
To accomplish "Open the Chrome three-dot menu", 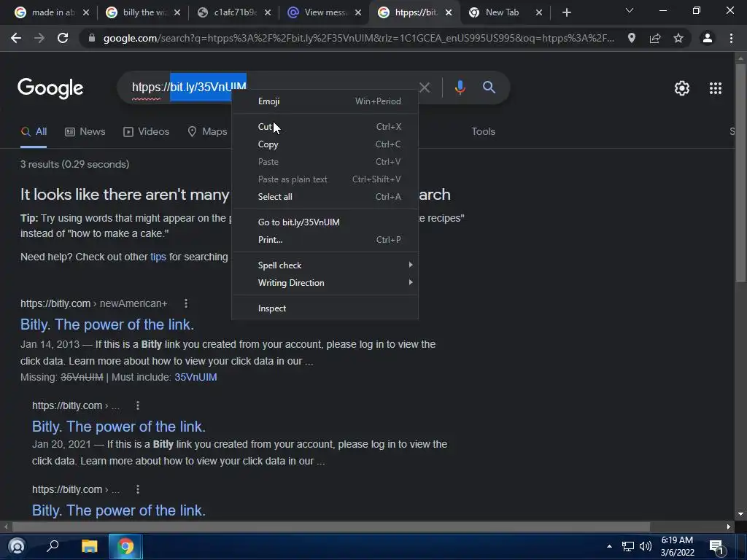I will coord(731,38).
